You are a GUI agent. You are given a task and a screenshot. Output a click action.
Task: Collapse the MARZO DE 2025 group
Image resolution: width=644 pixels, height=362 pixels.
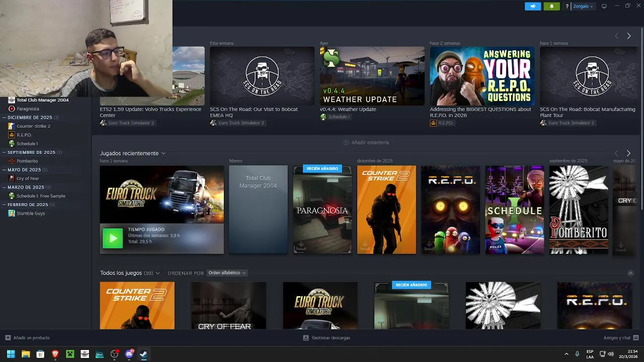coord(5,187)
